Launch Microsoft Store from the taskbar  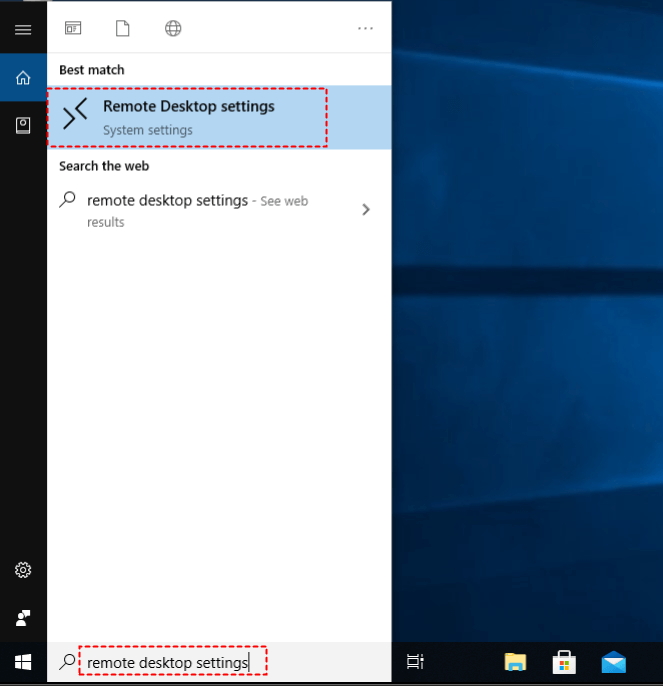coord(564,662)
